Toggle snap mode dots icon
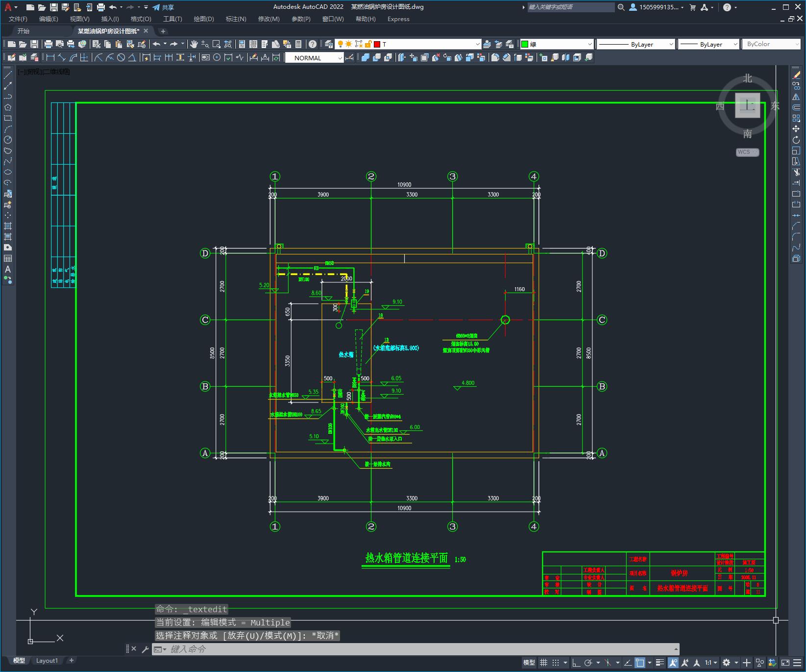 555,663
